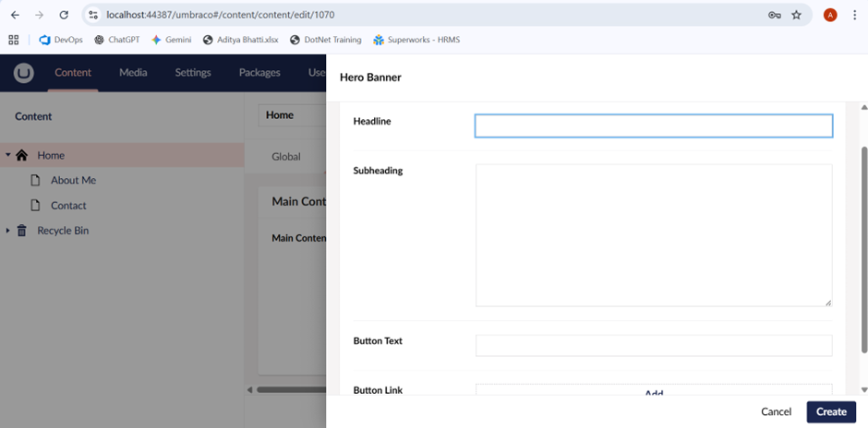Click the Create button
The height and width of the screenshot is (428, 868).
point(830,411)
